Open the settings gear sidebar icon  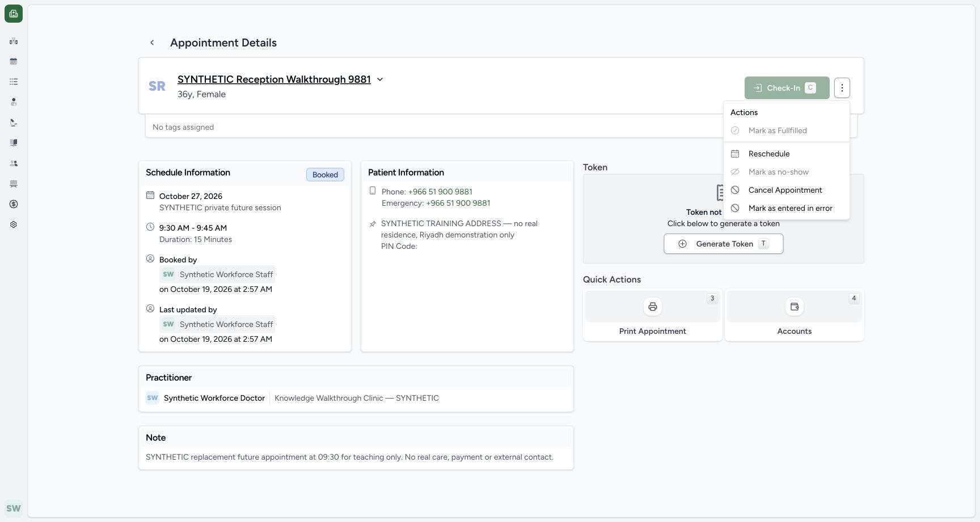pyautogui.click(x=14, y=224)
